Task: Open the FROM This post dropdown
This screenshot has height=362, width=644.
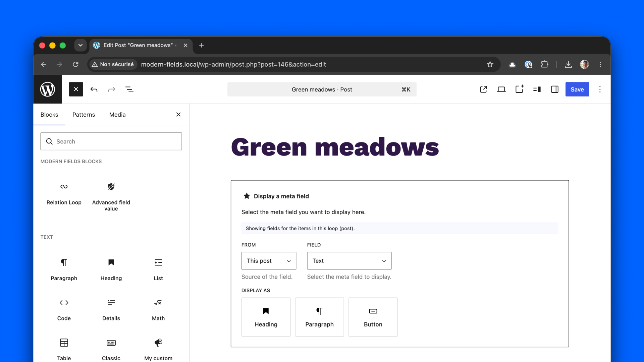Action: (x=269, y=261)
